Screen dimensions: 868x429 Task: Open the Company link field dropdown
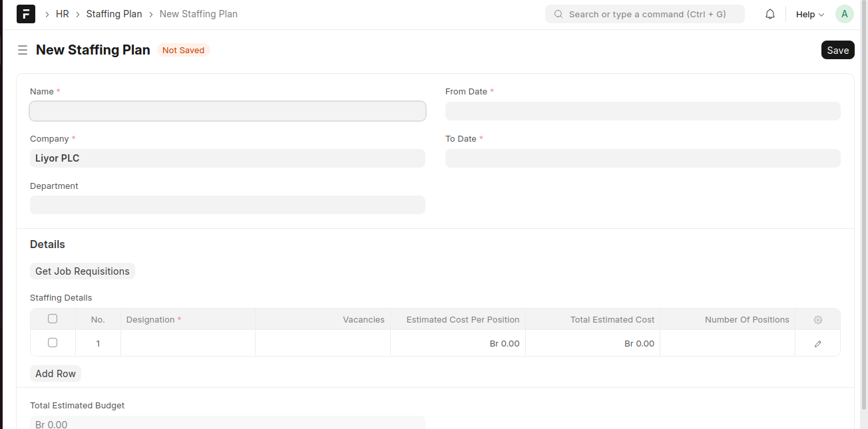tap(227, 158)
